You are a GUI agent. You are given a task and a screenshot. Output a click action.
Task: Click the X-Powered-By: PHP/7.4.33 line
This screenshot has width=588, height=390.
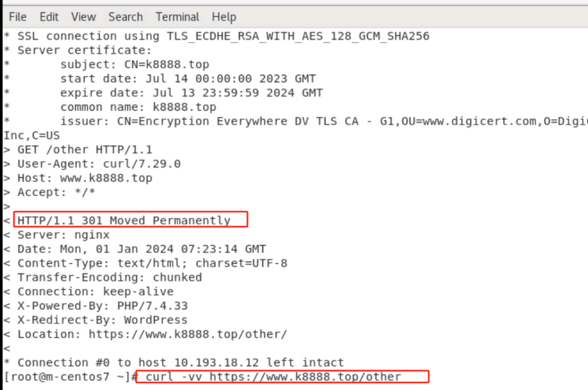pyautogui.click(x=102, y=306)
